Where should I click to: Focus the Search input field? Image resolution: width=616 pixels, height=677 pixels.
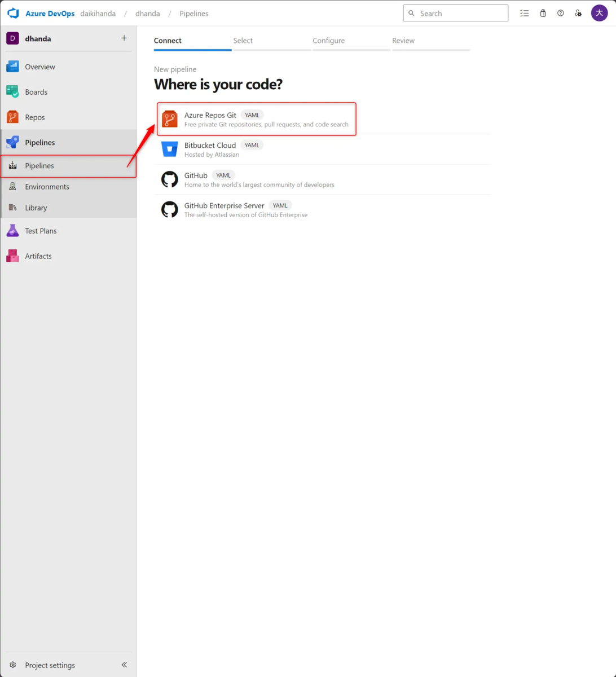click(456, 14)
